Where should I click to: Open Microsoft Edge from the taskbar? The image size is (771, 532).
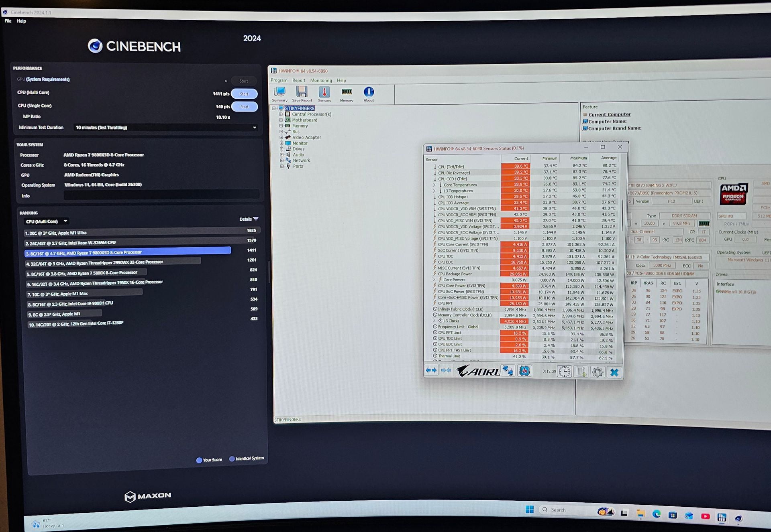(657, 514)
